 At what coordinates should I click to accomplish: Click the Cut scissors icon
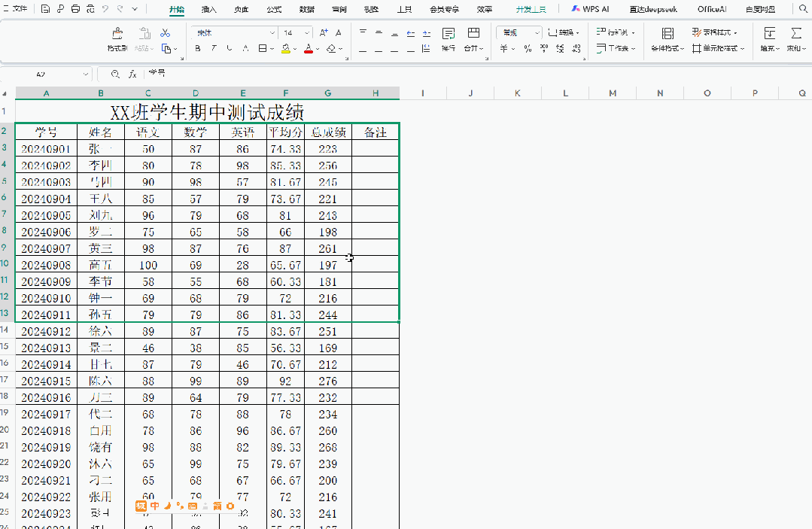click(166, 33)
